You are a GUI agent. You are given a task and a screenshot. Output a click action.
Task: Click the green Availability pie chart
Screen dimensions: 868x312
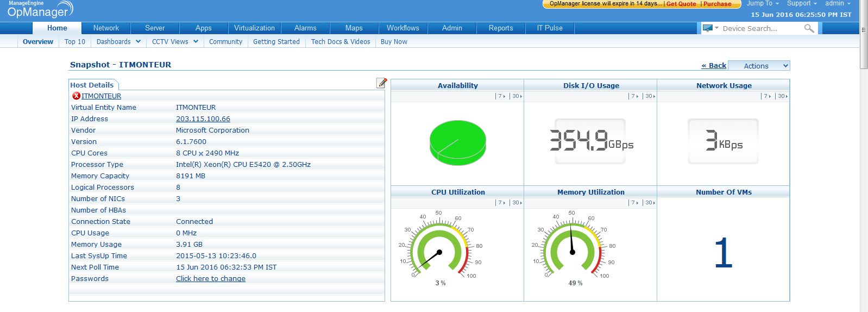point(457,142)
